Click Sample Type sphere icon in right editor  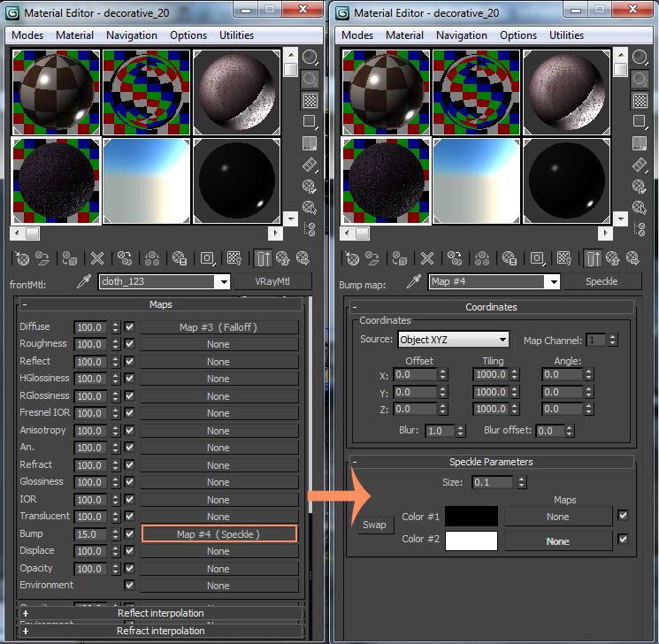640,58
